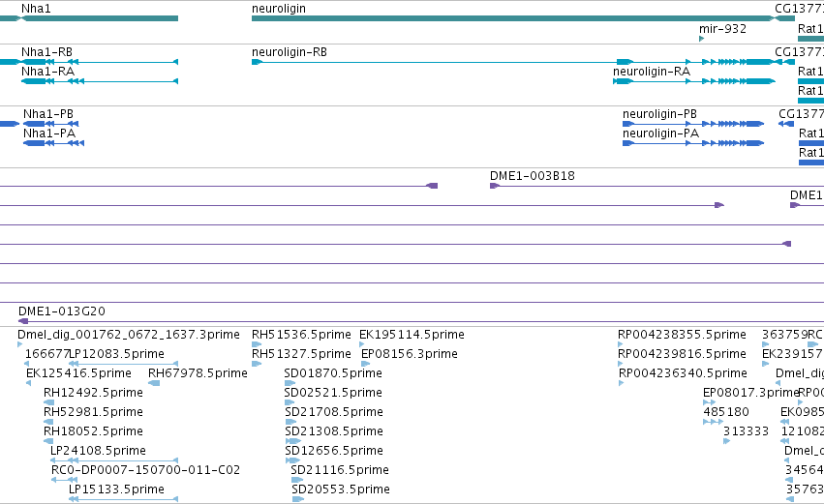Click the RH51327.5prime EST label
824x504 pixels.
coord(301,354)
